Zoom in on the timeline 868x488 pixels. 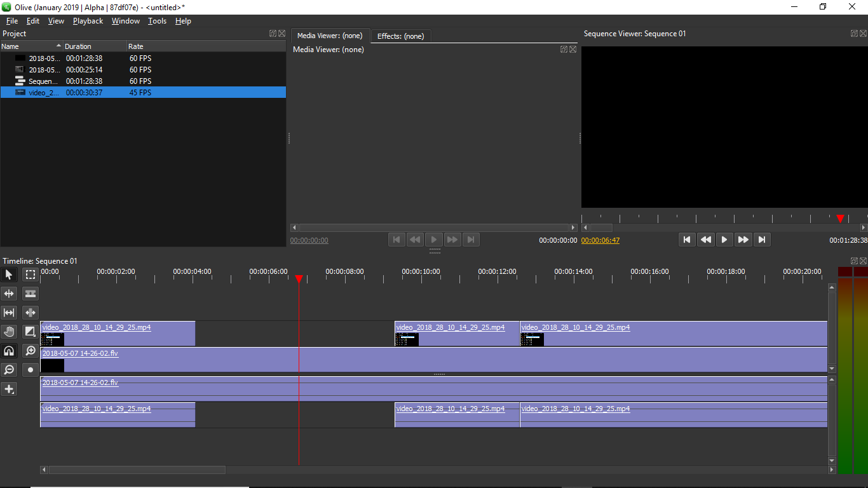coord(31,351)
